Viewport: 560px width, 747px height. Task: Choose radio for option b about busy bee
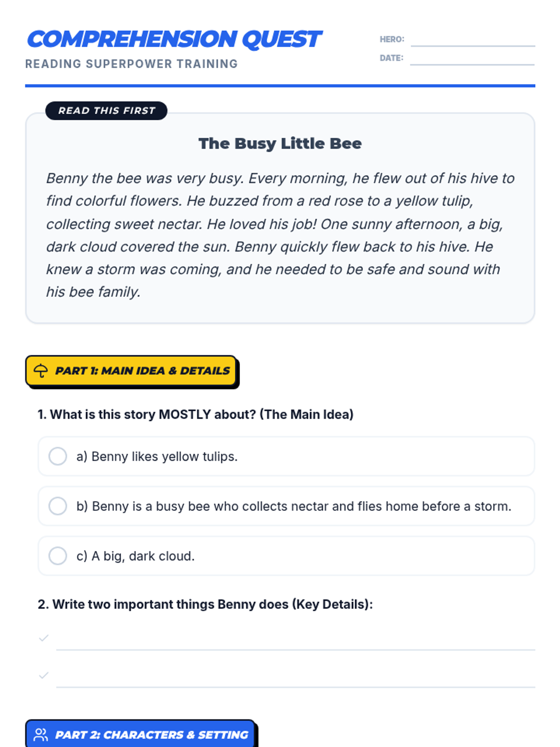pos(58,506)
